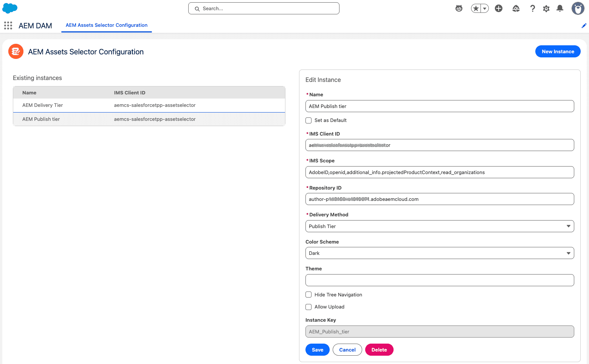Click the Name column header
Screen dimensions: 589x364
29,93
